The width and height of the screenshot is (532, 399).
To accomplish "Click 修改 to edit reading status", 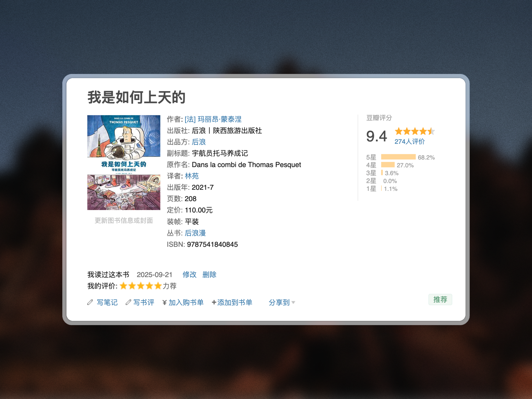I will tap(189, 275).
